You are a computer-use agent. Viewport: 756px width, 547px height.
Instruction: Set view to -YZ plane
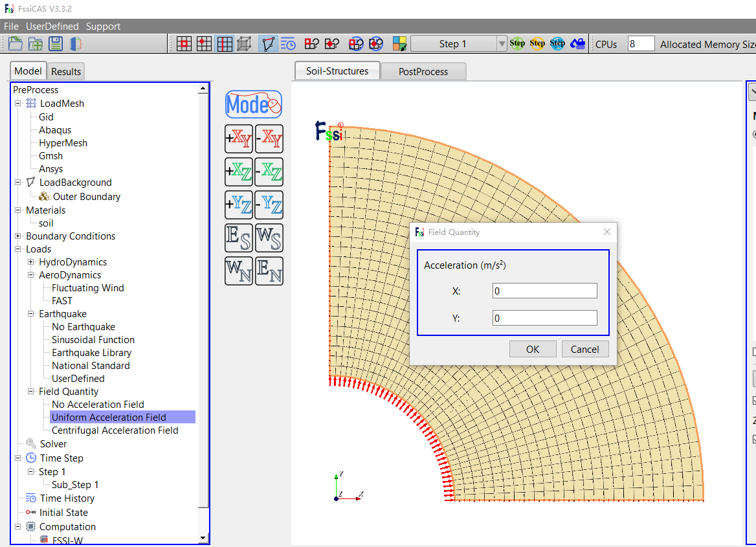click(x=269, y=205)
